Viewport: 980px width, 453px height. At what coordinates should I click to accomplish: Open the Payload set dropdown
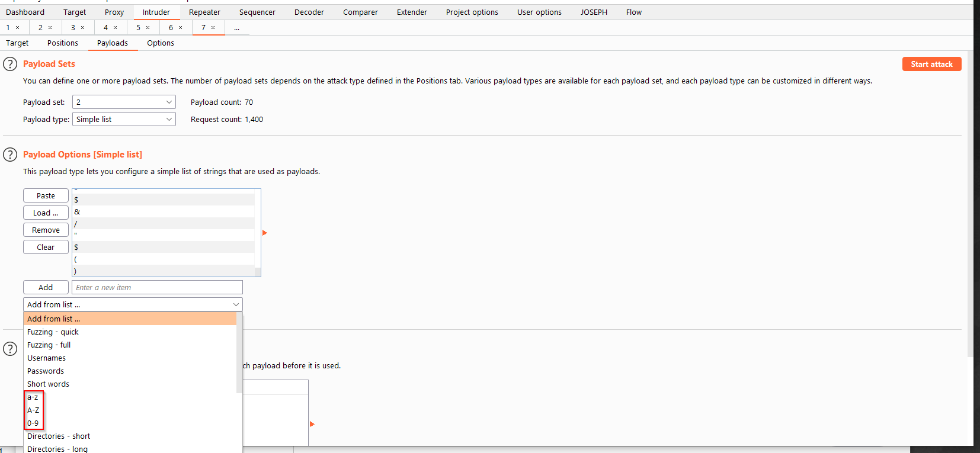coord(124,102)
